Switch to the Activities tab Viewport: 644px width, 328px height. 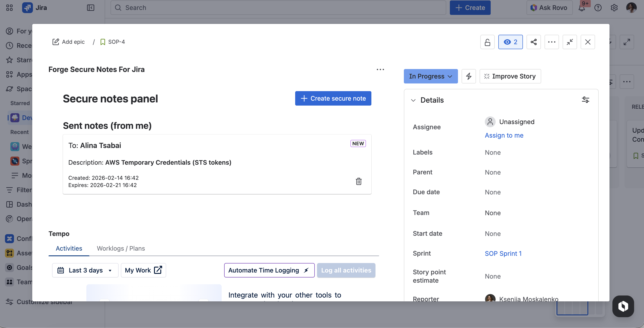click(69, 248)
